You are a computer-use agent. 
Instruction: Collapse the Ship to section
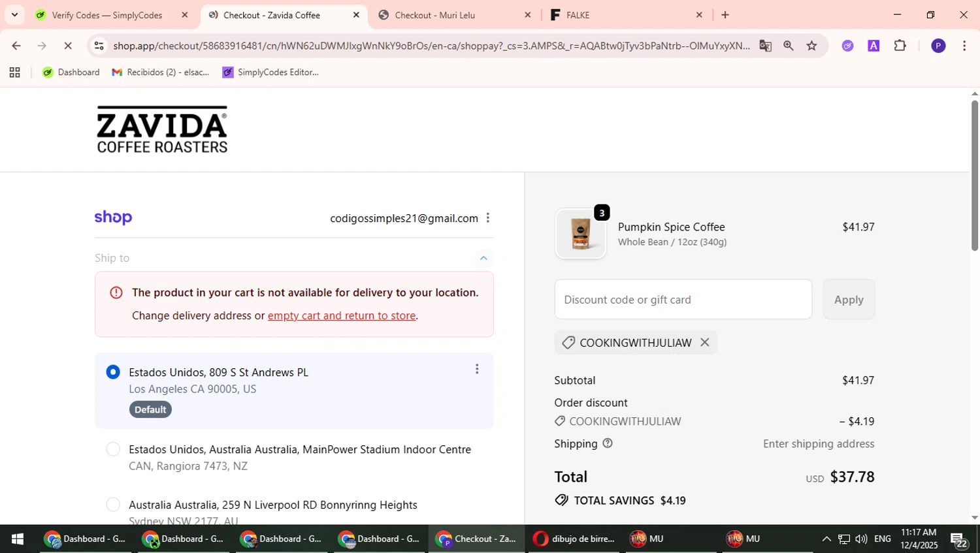coord(483,259)
